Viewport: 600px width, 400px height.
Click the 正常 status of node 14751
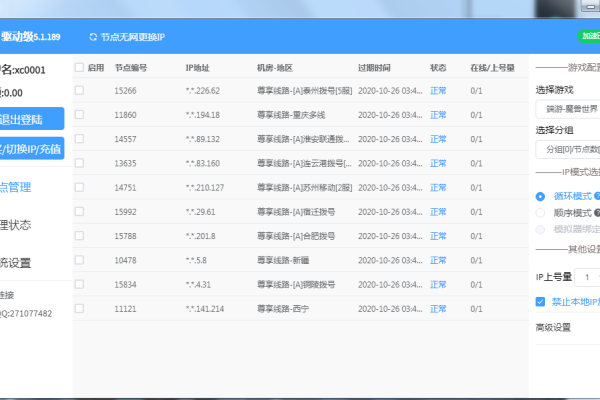coord(438,188)
